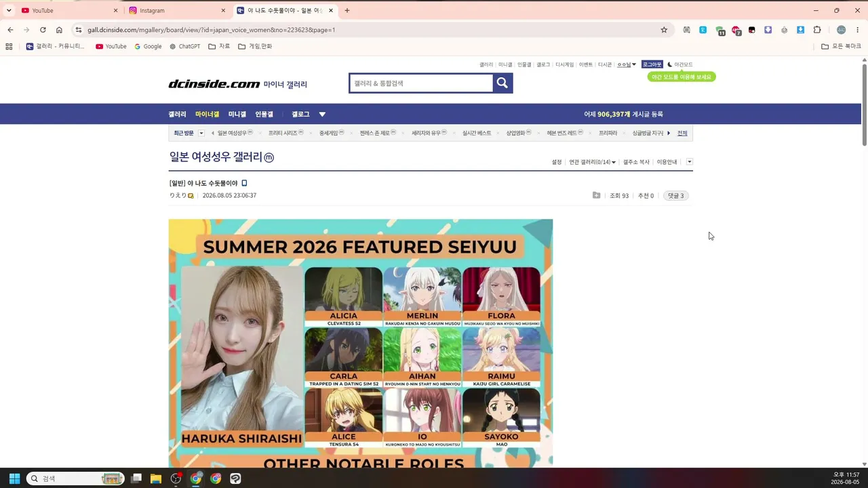Open the bookmarks bar apps grid icon
This screenshot has width=868, height=488.
(9, 46)
